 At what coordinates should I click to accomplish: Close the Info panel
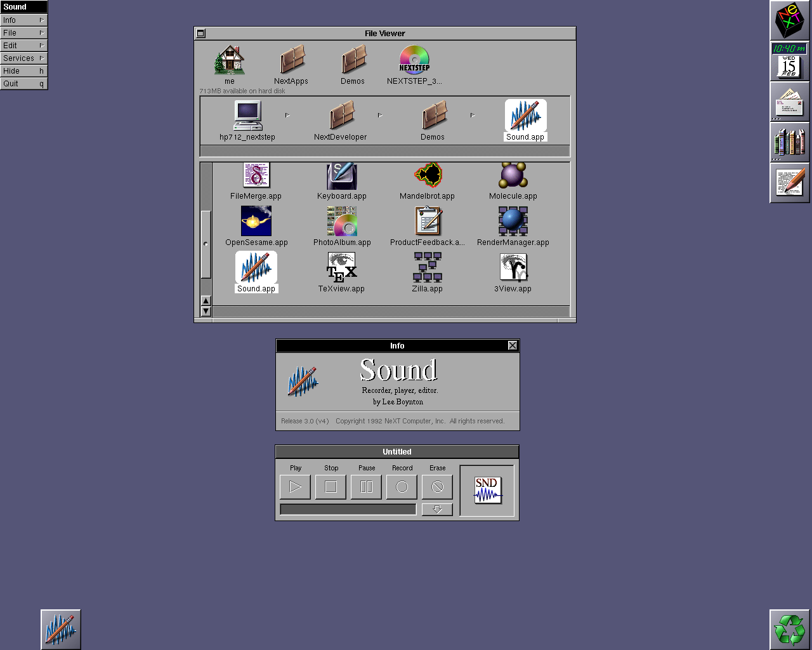coord(513,345)
